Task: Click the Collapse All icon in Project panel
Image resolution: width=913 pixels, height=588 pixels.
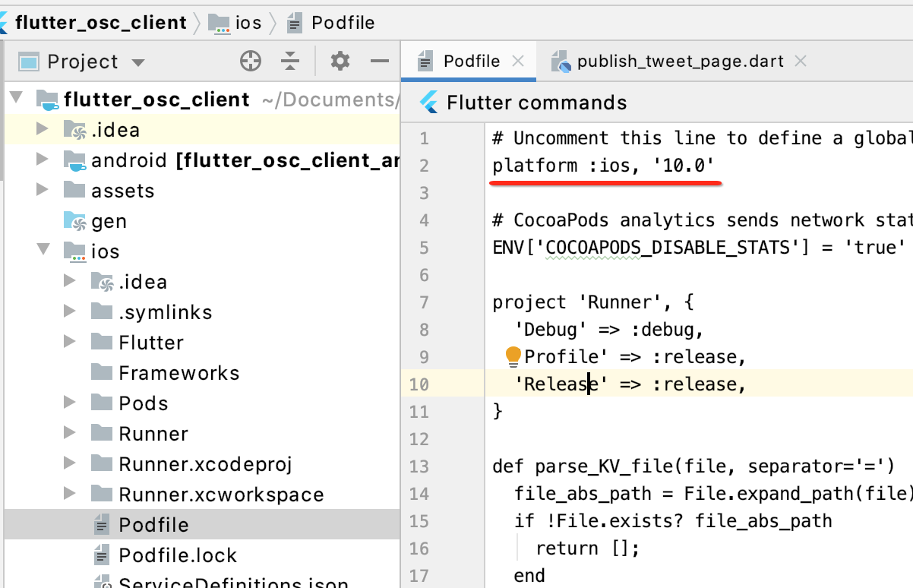Action: pos(290,62)
